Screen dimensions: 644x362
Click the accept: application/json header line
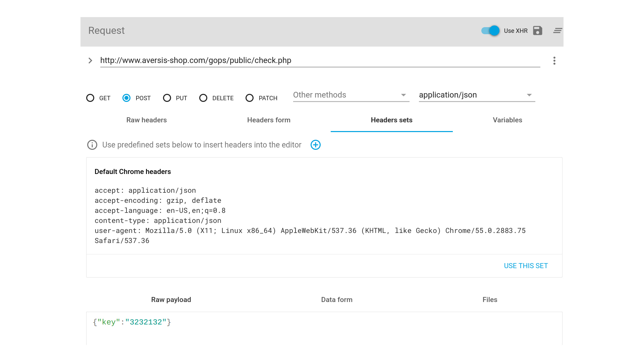(x=145, y=190)
